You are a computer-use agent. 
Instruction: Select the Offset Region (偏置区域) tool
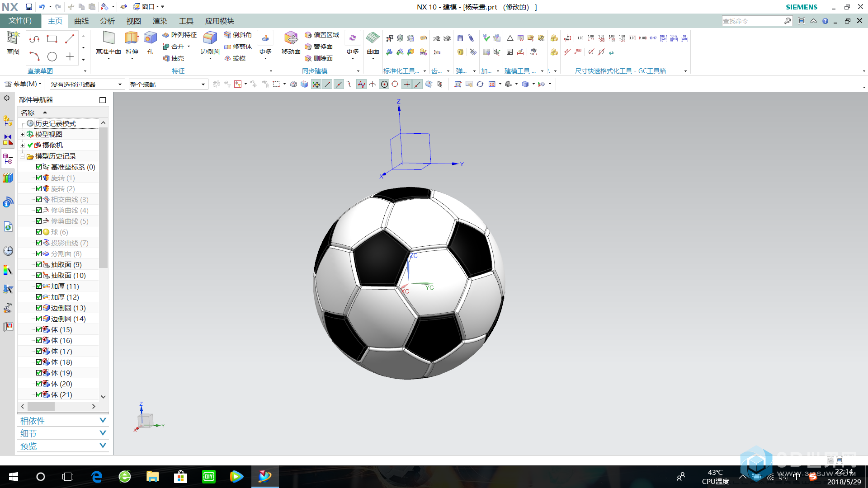[x=321, y=35]
